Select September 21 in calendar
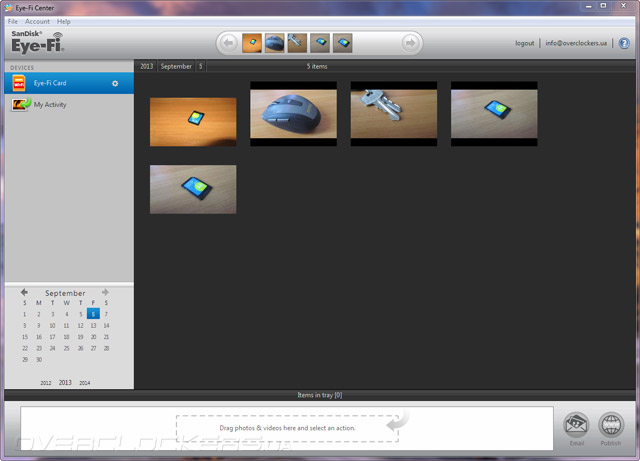Viewport: 640px width, 461px height. 106,337
